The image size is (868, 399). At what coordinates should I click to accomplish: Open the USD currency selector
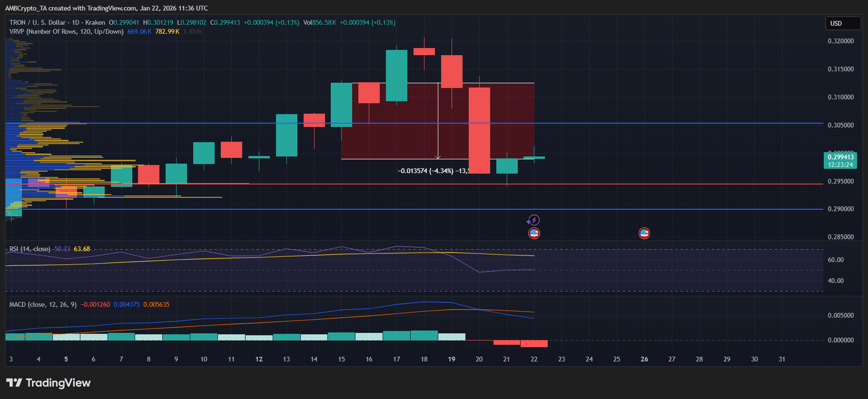[841, 23]
